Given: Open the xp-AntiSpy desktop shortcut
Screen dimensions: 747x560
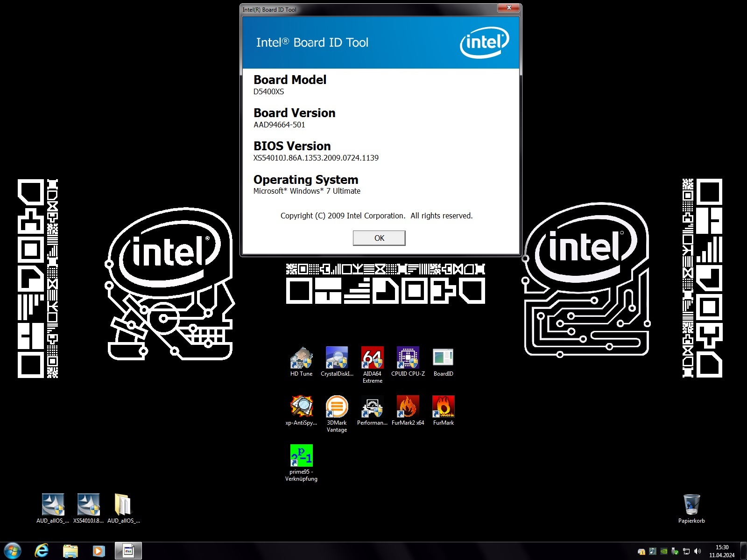Looking at the screenshot, I should [x=301, y=407].
